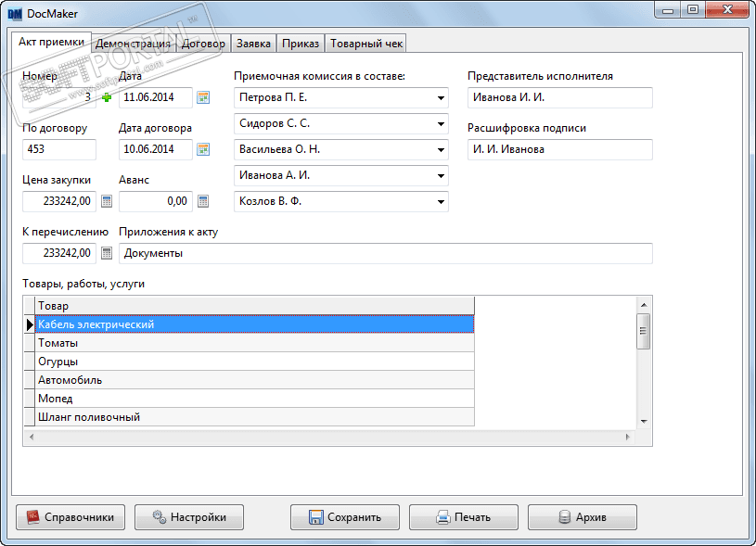Select the Мопед row
This screenshot has width=756, height=546.
pyautogui.click(x=254, y=399)
